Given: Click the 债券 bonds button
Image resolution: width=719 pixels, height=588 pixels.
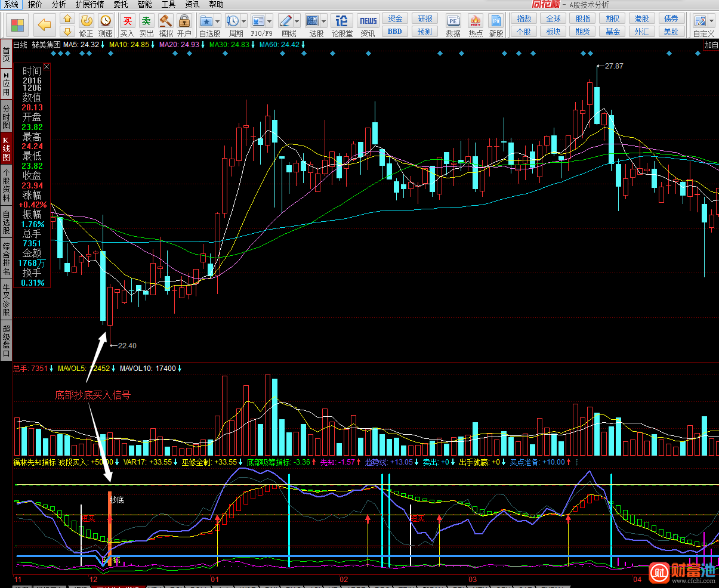Looking at the screenshot, I should point(671,18).
